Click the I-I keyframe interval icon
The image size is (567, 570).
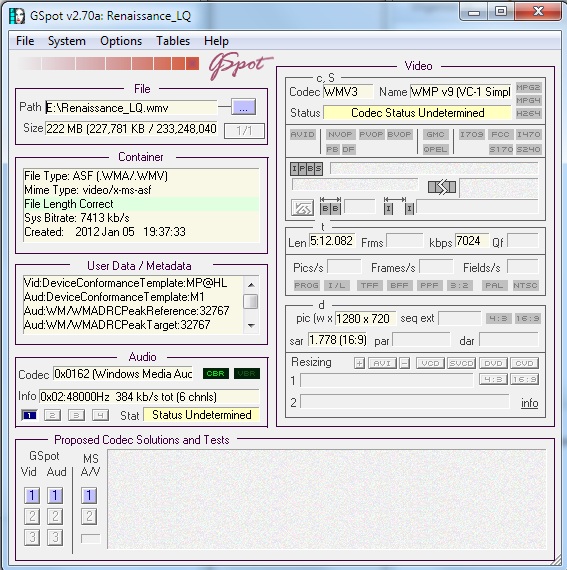(399, 206)
